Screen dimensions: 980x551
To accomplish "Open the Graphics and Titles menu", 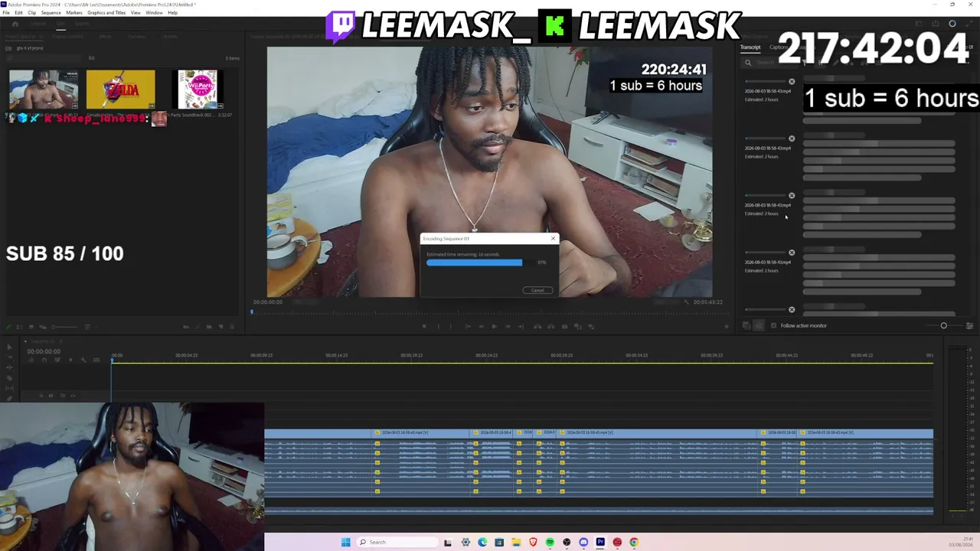I will 106,13.
